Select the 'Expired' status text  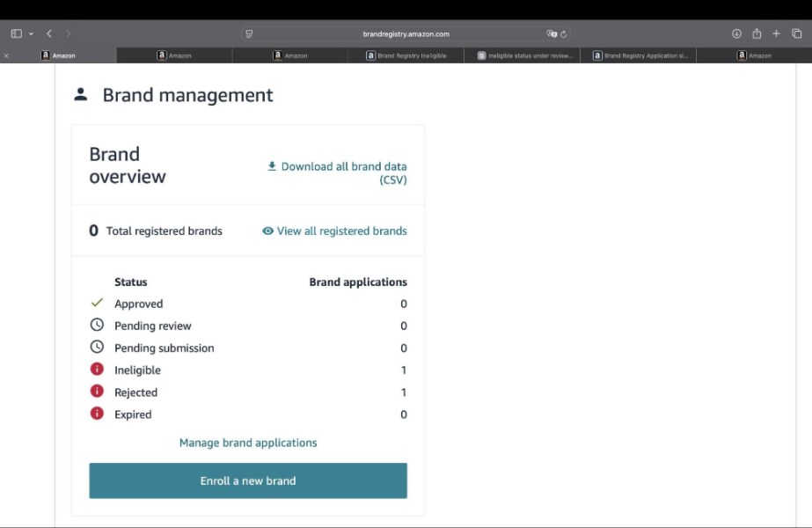[x=133, y=415]
